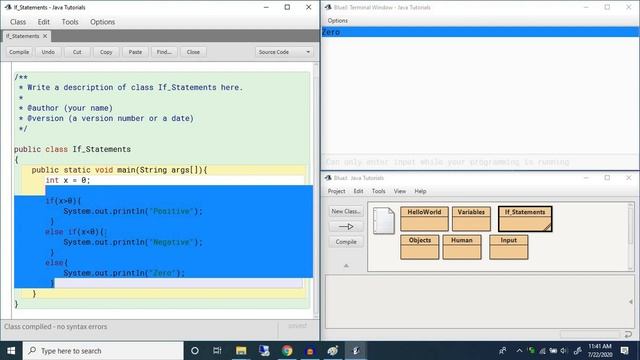Click the taskbar search box
The width and height of the screenshot is (640, 360).
(103, 351)
